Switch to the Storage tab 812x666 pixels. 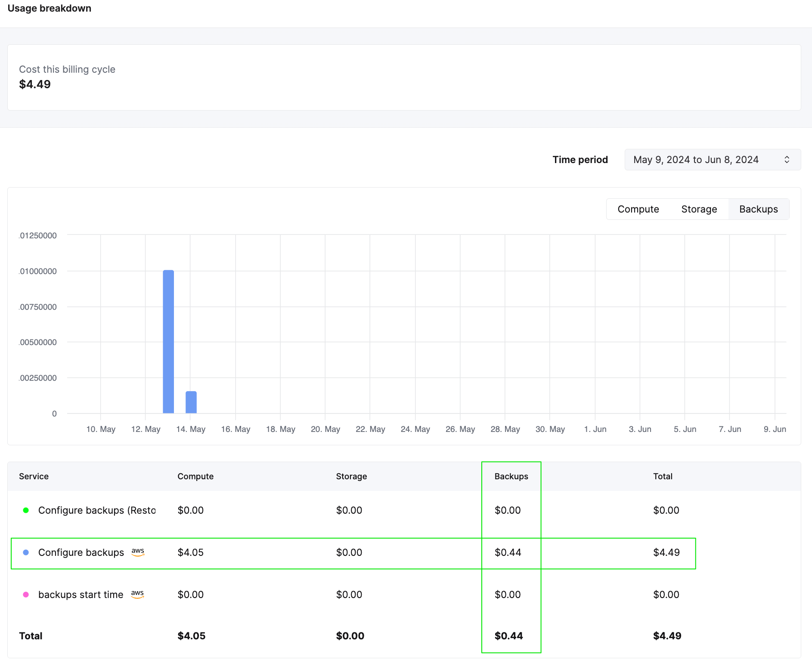pos(699,209)
